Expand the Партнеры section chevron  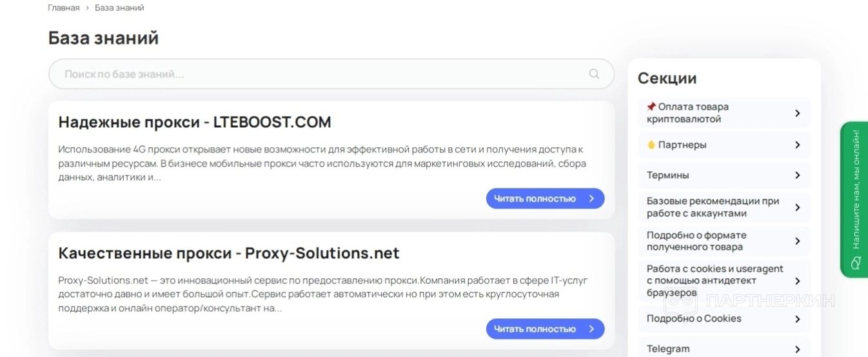tap(797, 145)
